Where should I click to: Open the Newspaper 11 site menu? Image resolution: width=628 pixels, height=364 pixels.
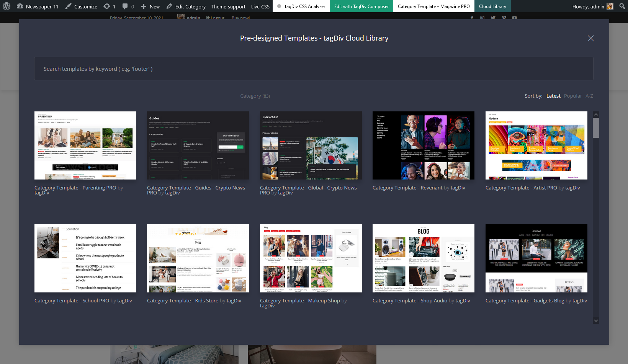coord(38,6)
